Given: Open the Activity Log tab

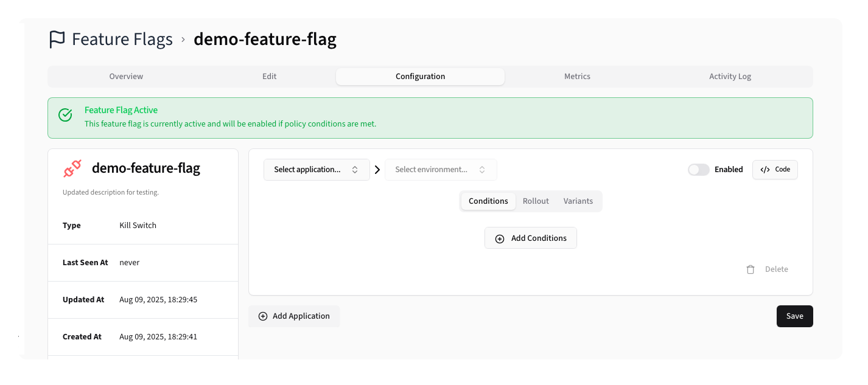Looking at the screenshot, I should pos(730,76).
